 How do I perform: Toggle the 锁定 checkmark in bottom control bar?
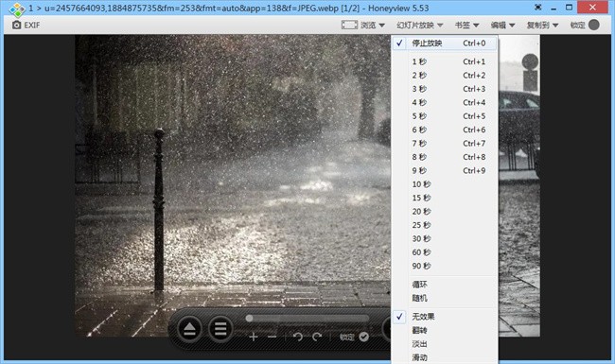click(363, 337)
